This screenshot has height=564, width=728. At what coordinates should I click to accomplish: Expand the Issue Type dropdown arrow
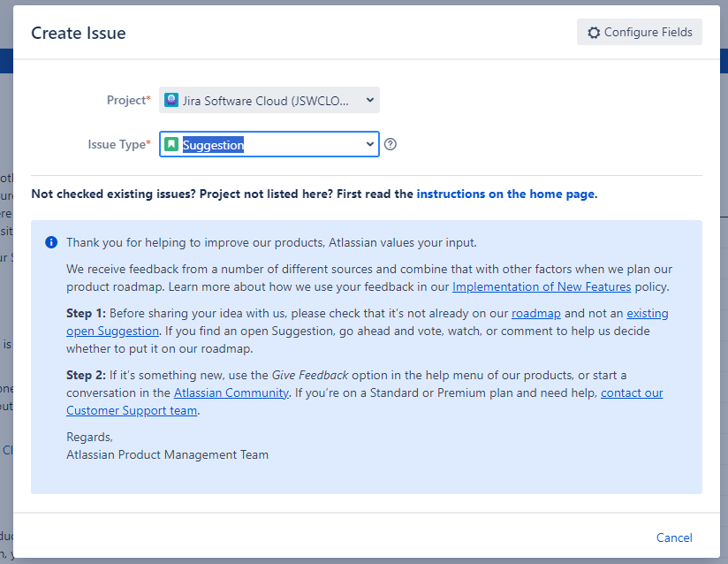coord(369,144)
